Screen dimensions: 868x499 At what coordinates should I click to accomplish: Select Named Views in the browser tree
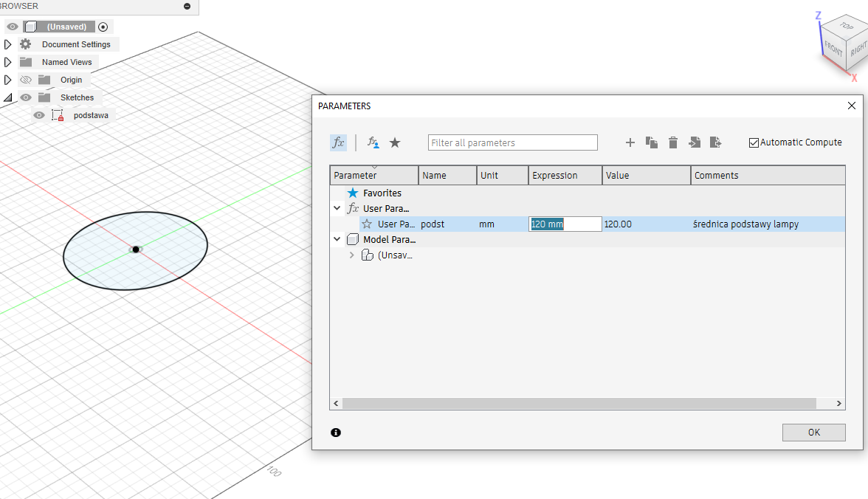(67, 62)
